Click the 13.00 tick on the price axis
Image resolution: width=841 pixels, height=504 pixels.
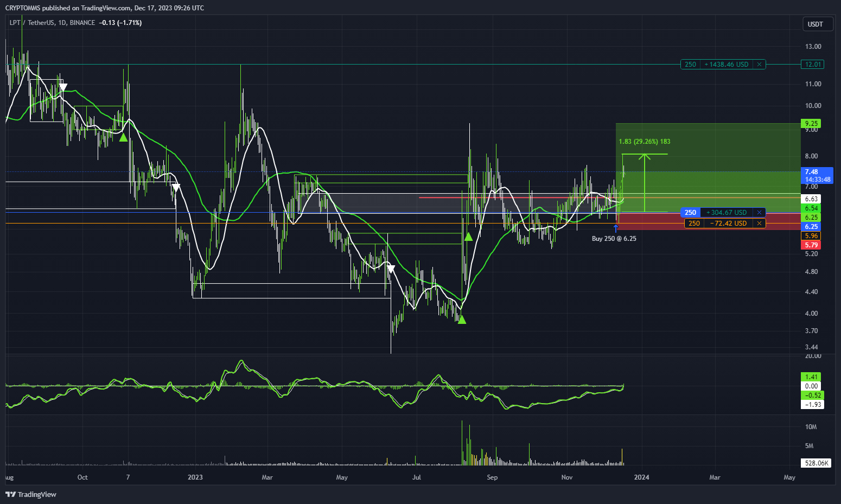pyautogui.click(x=813, y=47)
